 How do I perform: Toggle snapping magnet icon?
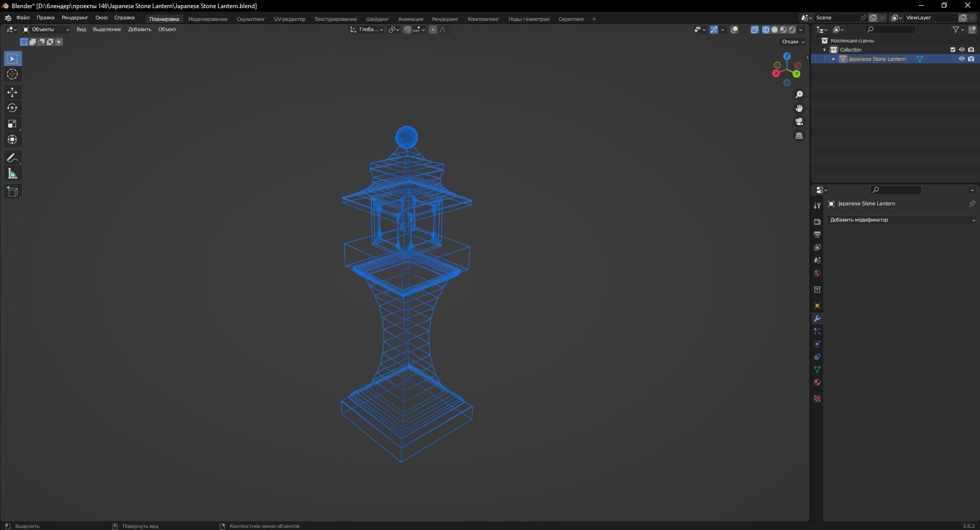coord(408,30)
